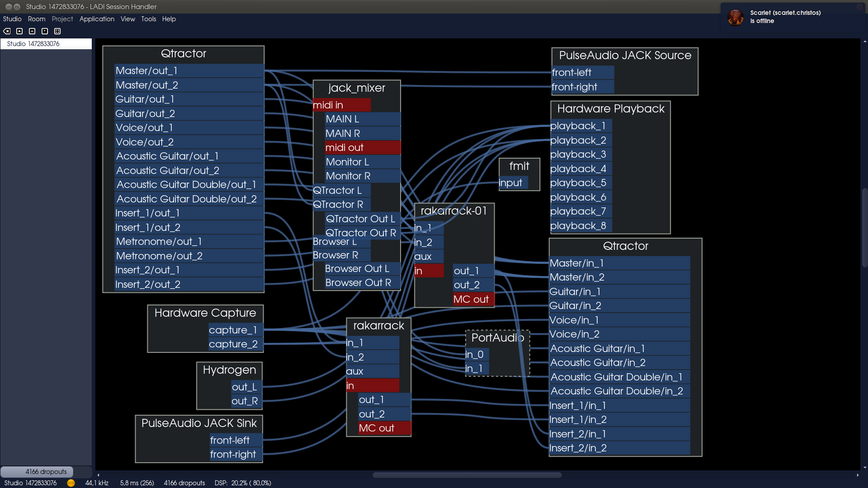The image size is (868, 488).
Task: Click the zoom in toolbar icon
Action: 19,31
